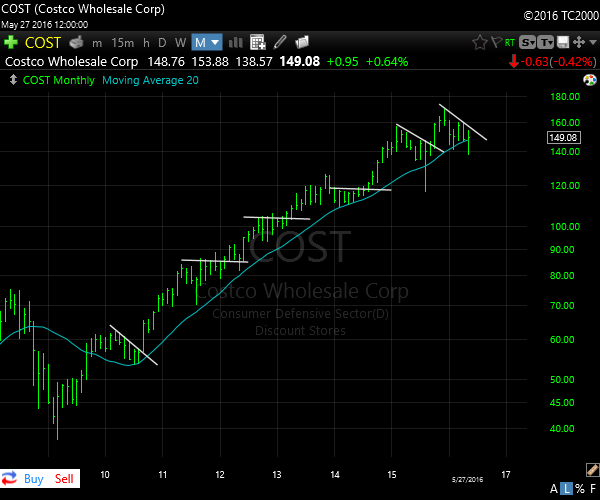Click the star favorite icon
This screenshot has height=500, width=600.
pyautogui.click(x=479, y=42)
